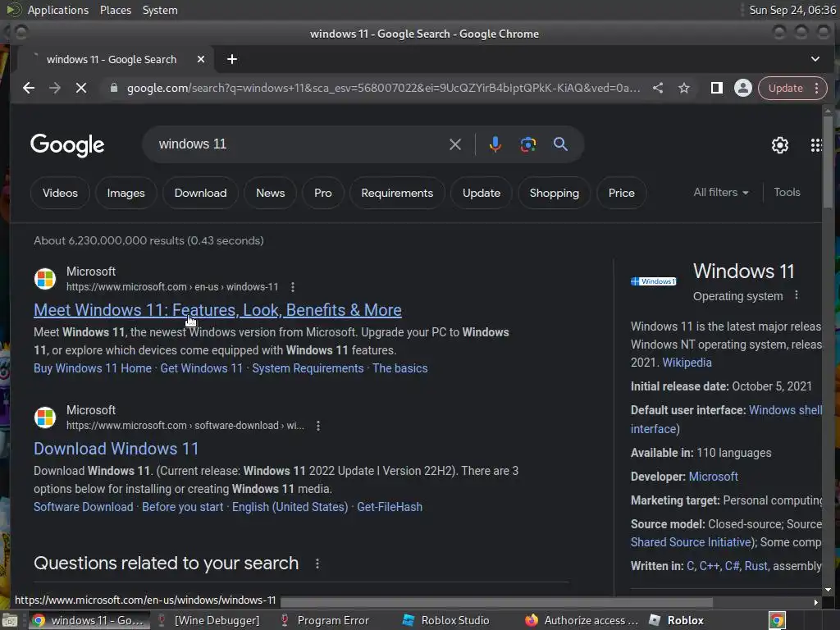This screenshot has height=630, width=840.
Task: Click the padlock site info icon
Action: [113, 88]
